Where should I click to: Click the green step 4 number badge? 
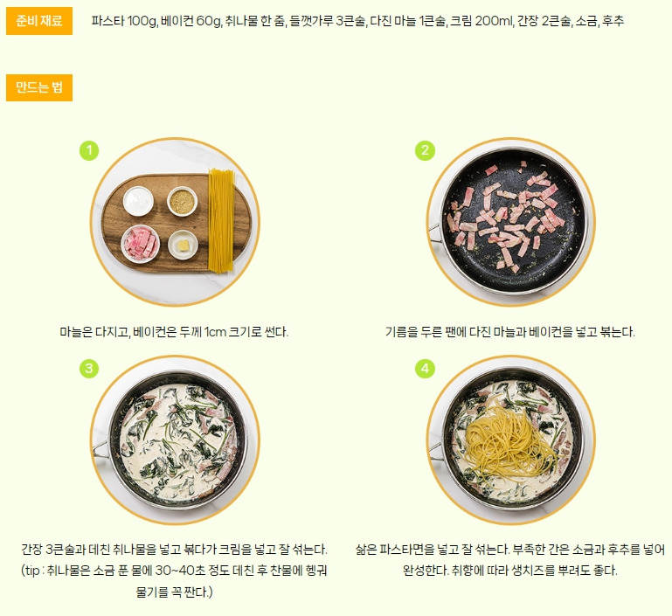(425, 369)
